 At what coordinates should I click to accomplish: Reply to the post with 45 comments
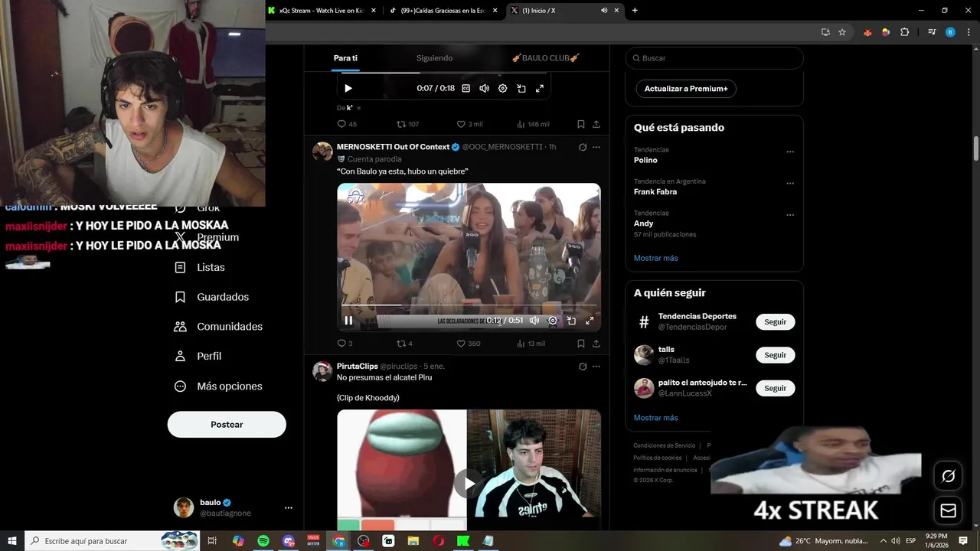[347, 124]
